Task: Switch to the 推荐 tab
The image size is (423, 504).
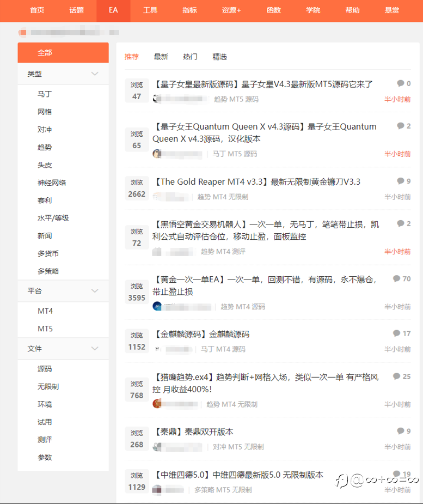Action: click(x=131, y=57)
